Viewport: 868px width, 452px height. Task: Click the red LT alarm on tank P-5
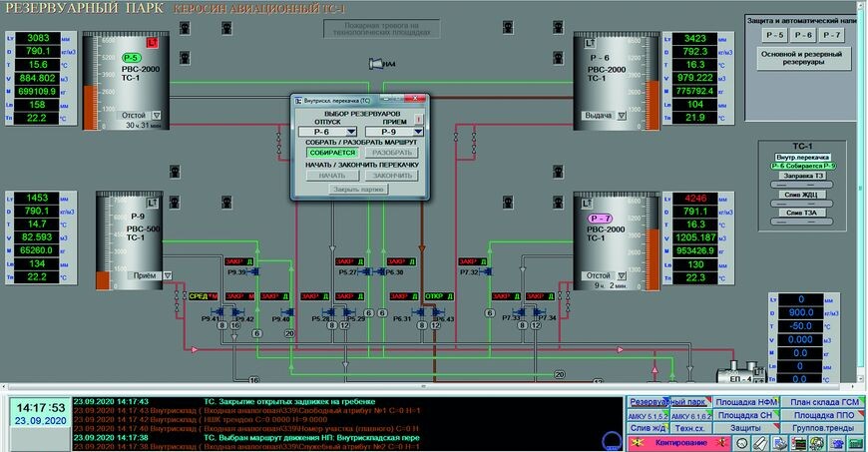click(153, 43)
